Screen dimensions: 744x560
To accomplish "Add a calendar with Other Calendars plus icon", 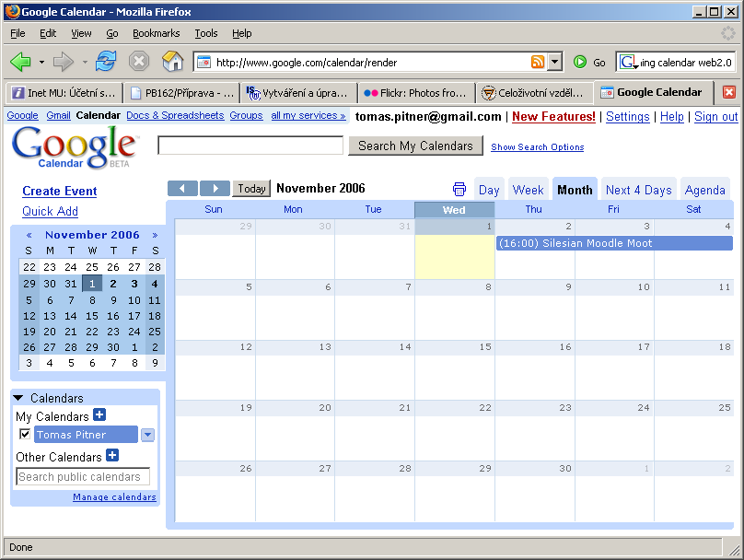I will click(112, 455).
